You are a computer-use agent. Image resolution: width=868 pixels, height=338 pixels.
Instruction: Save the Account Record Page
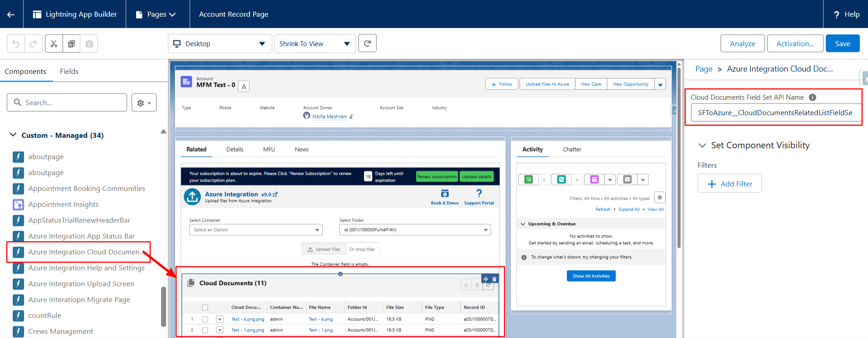coord(843,44)
